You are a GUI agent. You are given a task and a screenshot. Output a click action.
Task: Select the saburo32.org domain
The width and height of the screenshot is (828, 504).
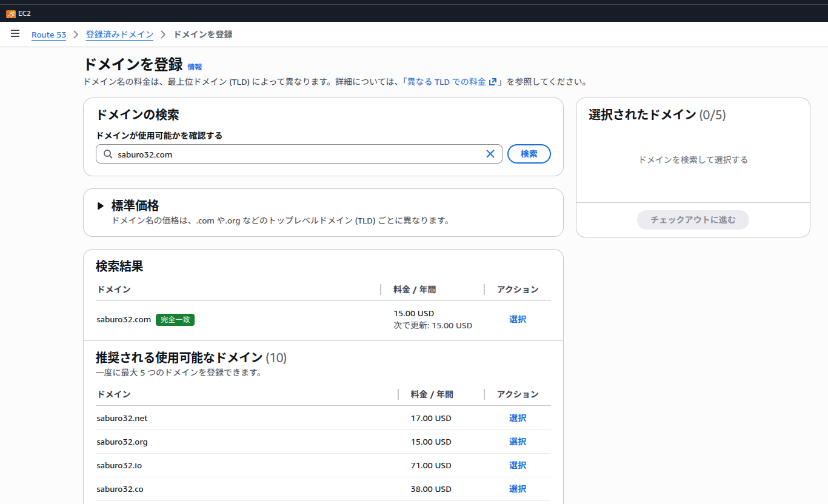click(x=518, y=442)
